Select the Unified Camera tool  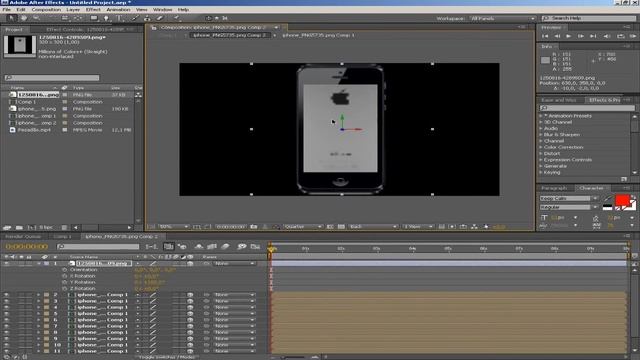[65, 18]
